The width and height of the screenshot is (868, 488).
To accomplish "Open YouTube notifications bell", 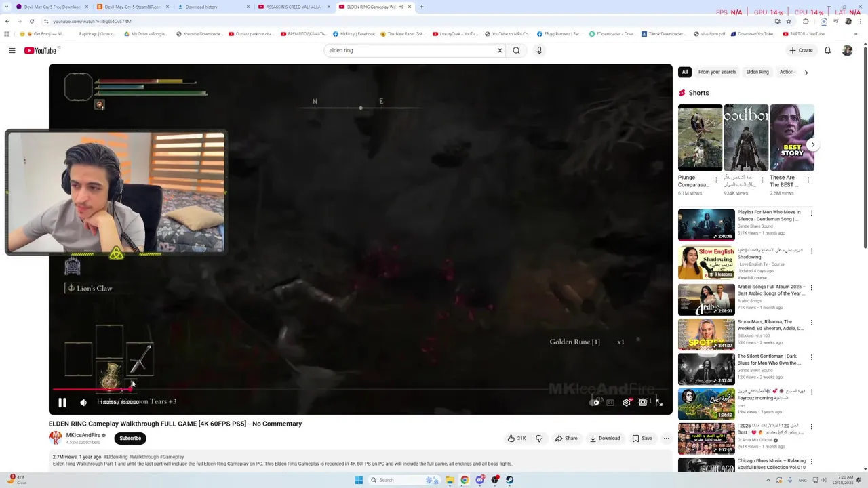I will tap(827, 51).
